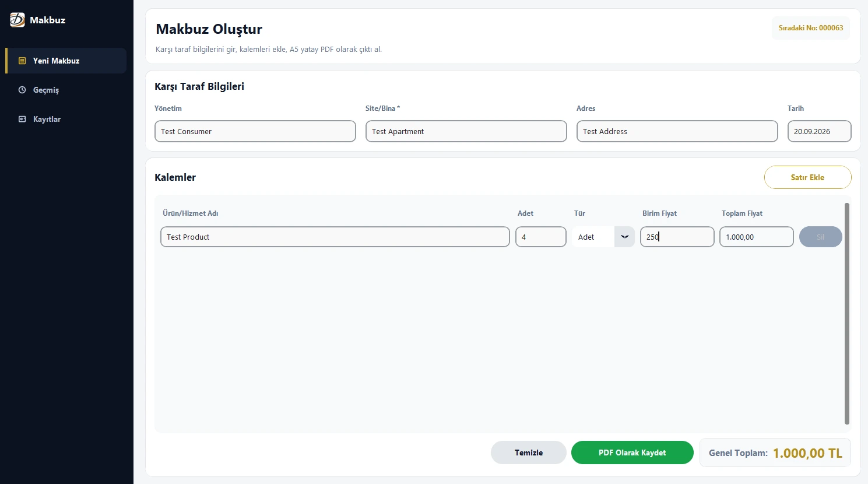This screenshot has width=868, height=484.
Task: Click the Site/Bina field label
Action: (382, 108)
